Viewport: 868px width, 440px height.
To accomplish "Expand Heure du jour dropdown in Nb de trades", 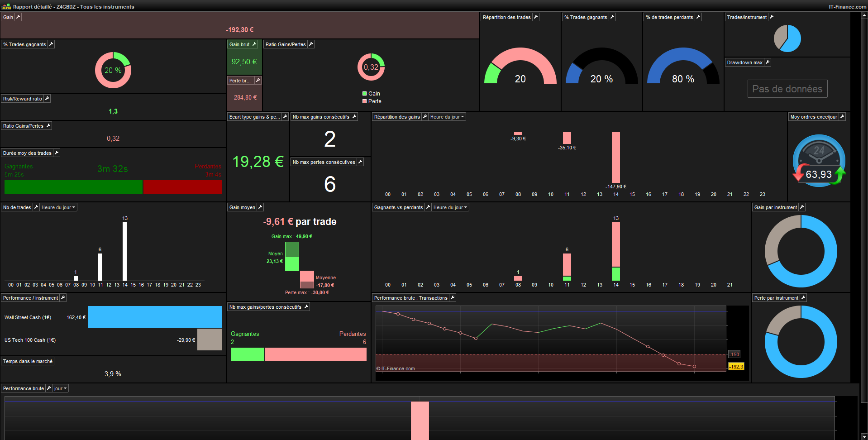I will pos(58,207).
